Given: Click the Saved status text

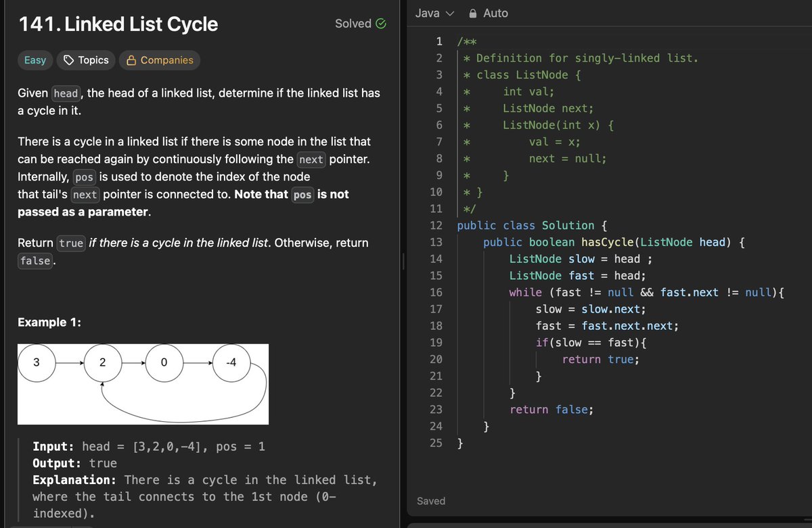Looking at the screenshot, I should pos(431,501).
